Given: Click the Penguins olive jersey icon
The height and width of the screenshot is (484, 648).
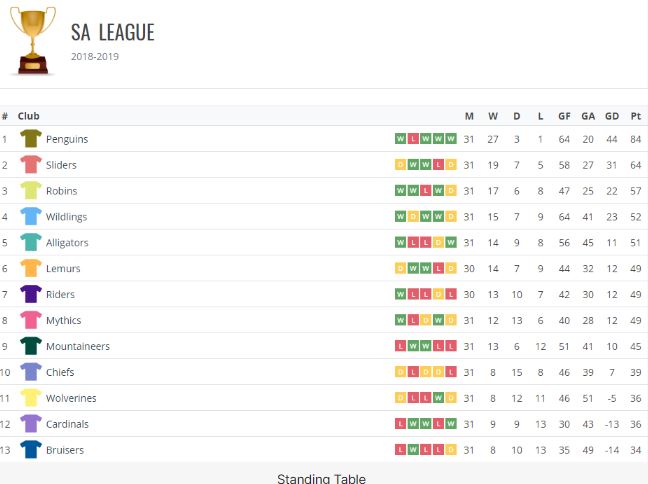Looking at the screenshot, I should (31, 138).
